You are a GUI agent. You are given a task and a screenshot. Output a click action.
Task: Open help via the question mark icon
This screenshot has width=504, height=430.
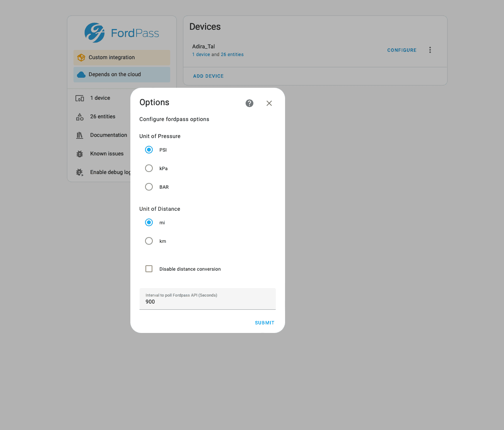click(249, 103)
